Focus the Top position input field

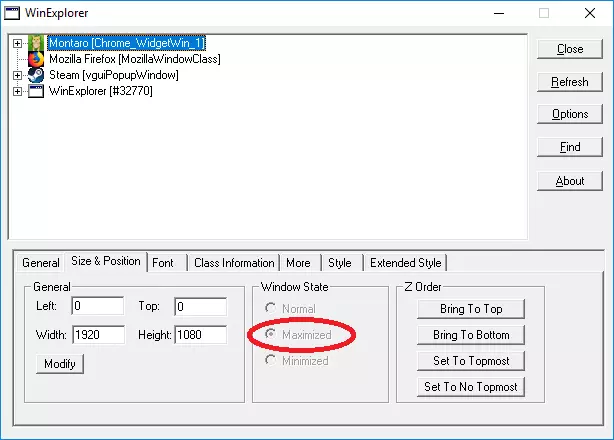coord(200,306)
